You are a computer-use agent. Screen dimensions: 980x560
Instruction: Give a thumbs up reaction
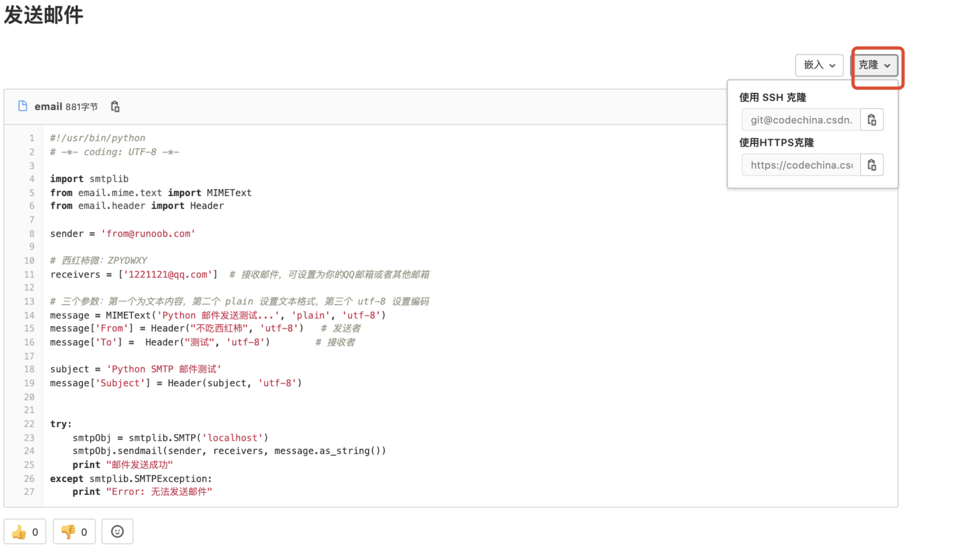coord(25,532)
